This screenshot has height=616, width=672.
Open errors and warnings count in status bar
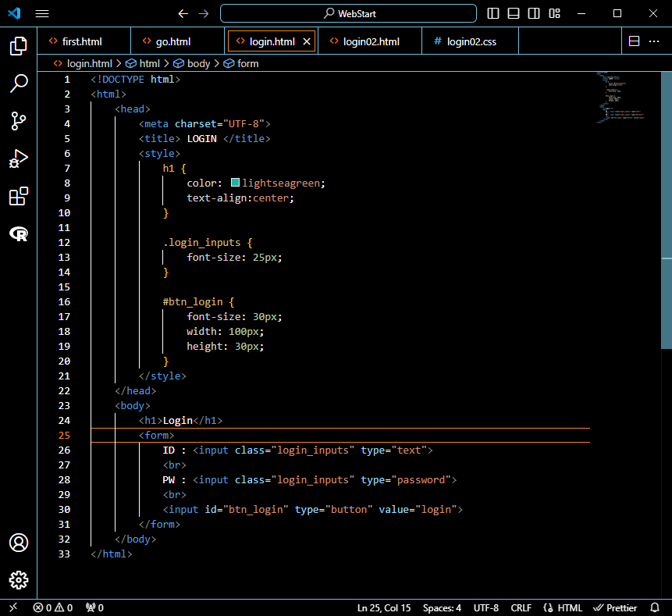click(x=53, y=607)
